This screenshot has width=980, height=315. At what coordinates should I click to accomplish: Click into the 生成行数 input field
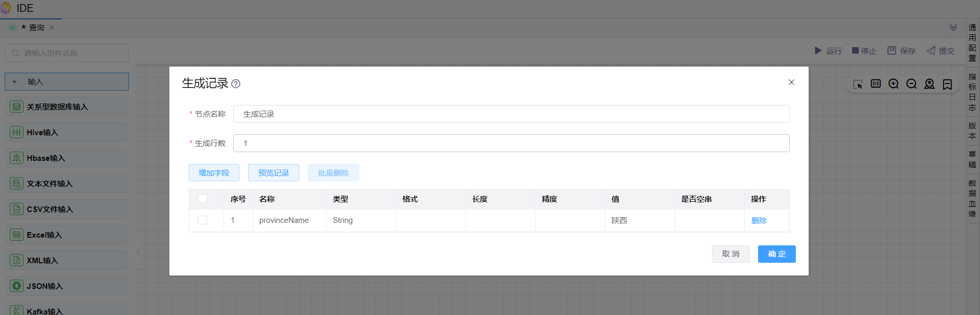tap(511, 143)
